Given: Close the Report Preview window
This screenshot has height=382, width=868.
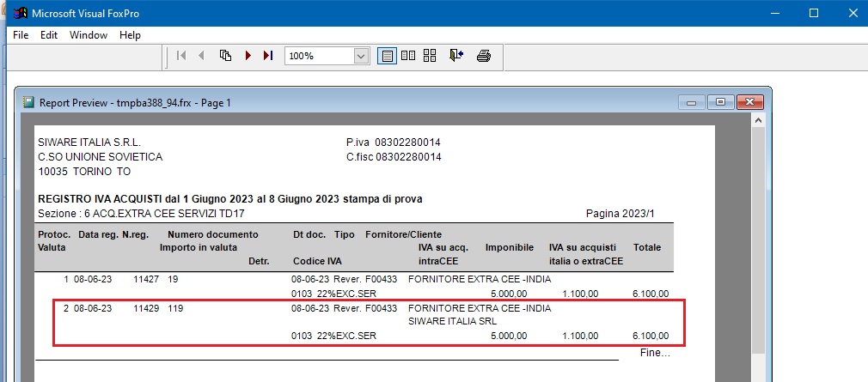Looking at the screenshot, I should click(750, 102).
